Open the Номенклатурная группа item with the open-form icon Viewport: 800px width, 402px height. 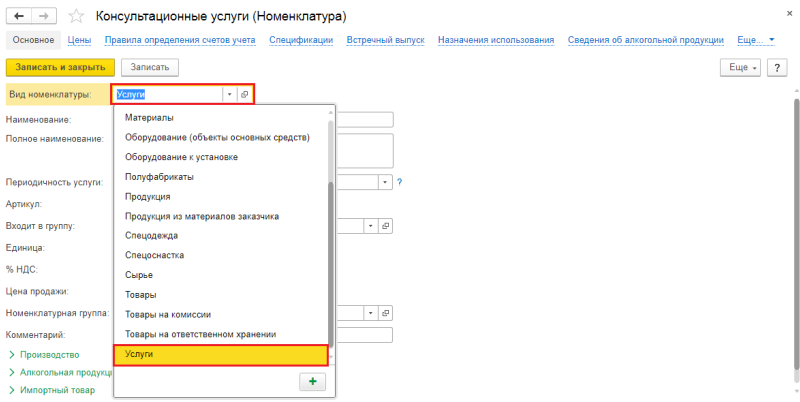[x=386, y=313]
